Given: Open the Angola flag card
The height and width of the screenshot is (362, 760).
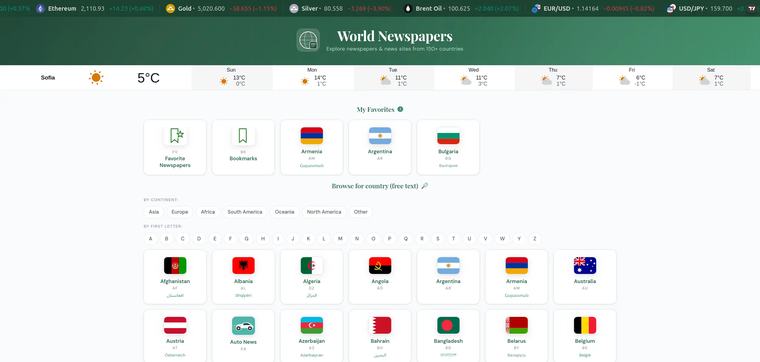Looking at the screenshot, I should point(380,277).
